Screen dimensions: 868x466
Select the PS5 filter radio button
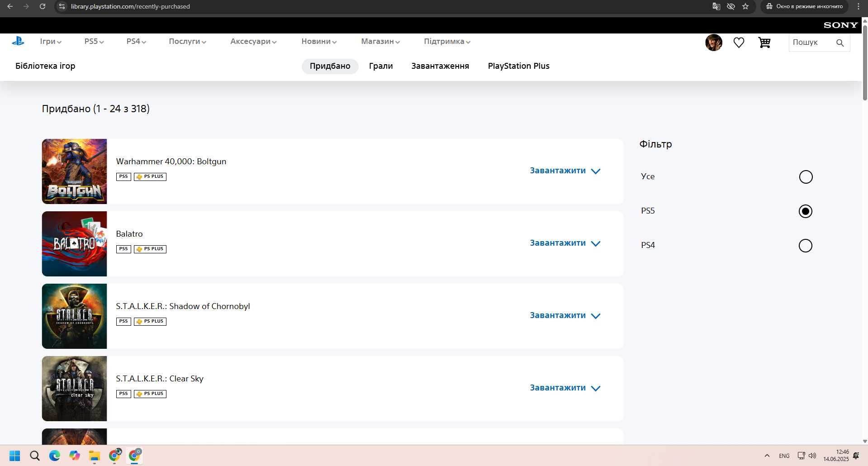[x=806, y=211]
